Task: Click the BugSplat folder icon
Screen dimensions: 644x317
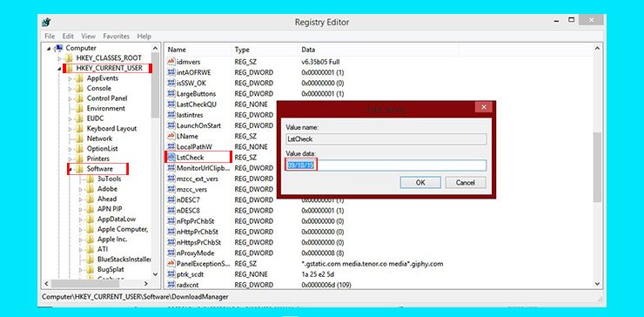Action: [91, 270]
